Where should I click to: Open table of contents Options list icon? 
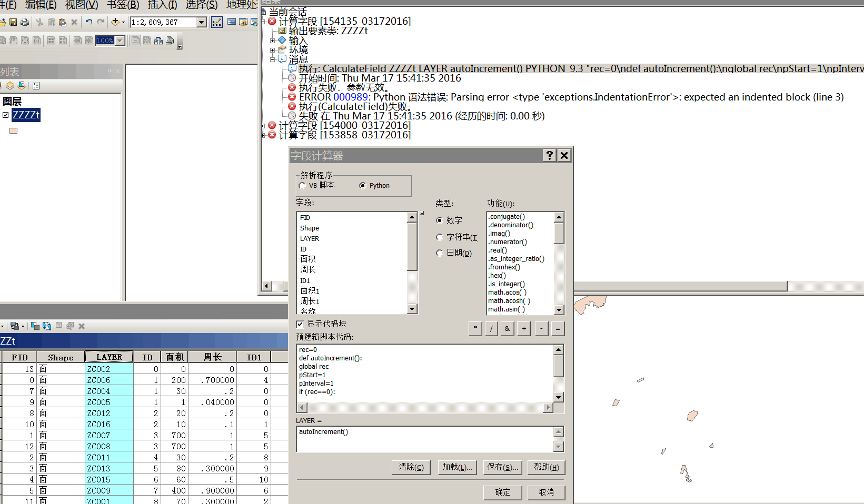tap(36, 85)
